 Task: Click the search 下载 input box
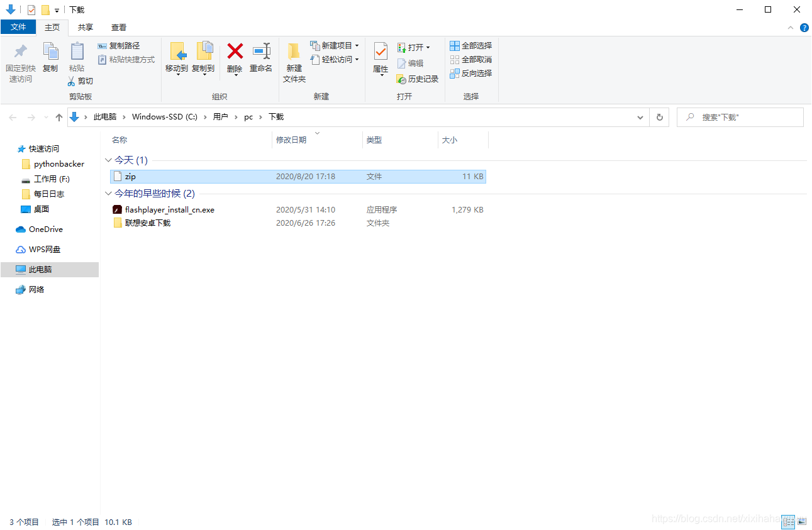click(x=740, y=118)
